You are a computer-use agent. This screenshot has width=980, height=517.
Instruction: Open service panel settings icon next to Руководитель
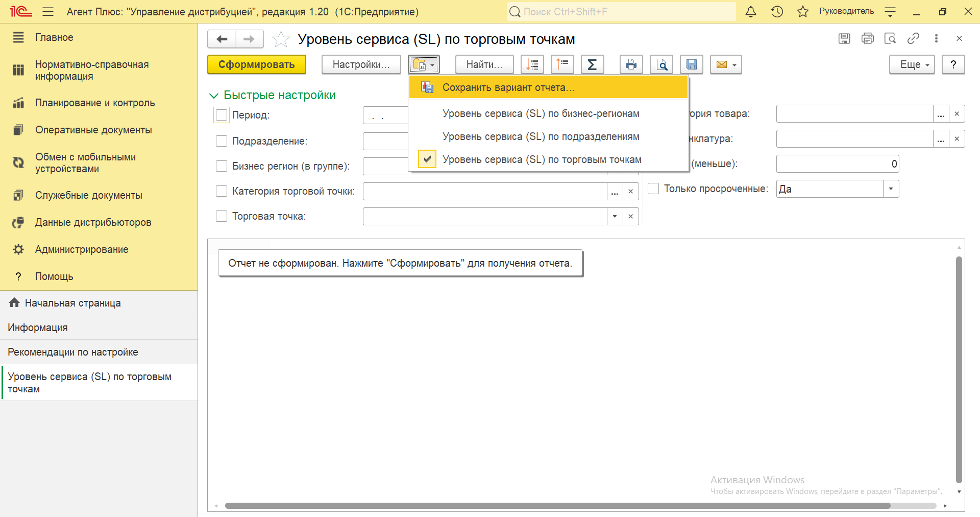tap(890, 12)
